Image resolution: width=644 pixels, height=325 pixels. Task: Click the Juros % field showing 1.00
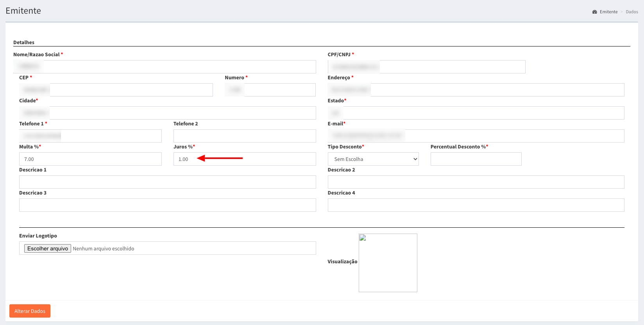(x=245, y=159)
